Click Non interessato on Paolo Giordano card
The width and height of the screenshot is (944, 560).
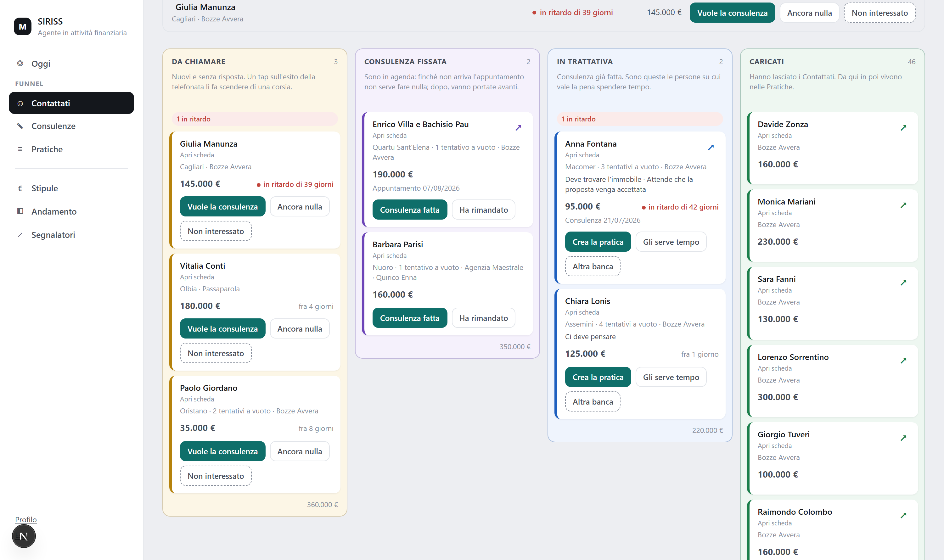click(216, 476)
